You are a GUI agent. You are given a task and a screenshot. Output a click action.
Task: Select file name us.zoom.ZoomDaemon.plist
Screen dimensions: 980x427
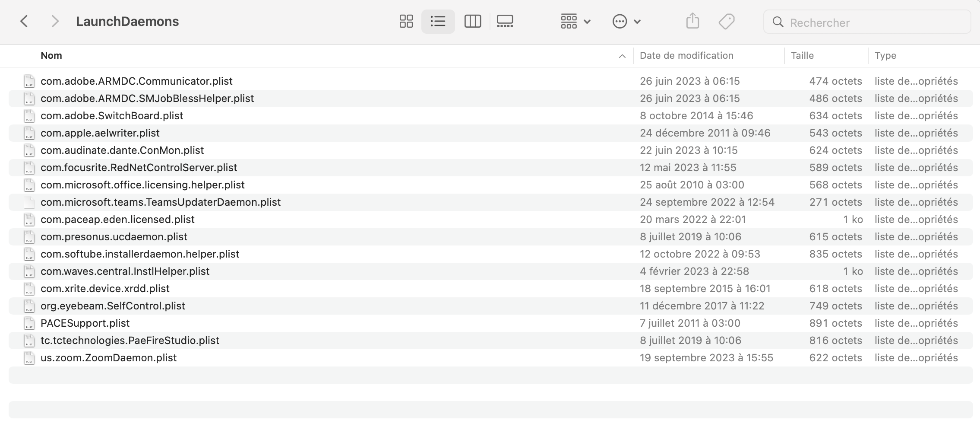(x=109, y=357)
